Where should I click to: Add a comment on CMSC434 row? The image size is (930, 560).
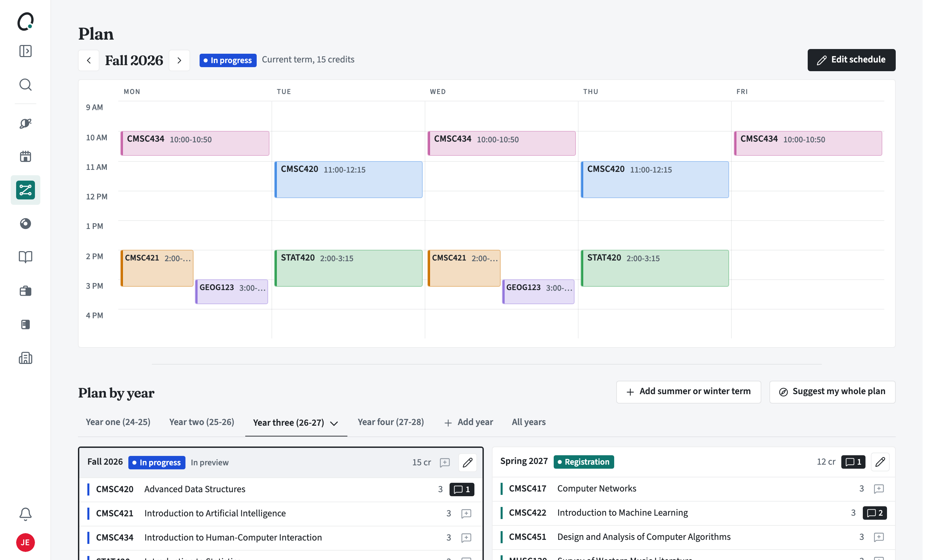pos(466,538)
